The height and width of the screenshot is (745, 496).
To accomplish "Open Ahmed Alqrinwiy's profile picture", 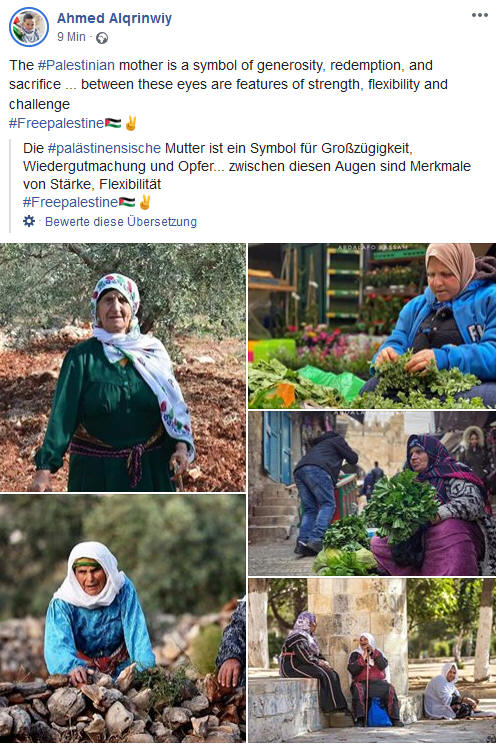I will 29,27.
